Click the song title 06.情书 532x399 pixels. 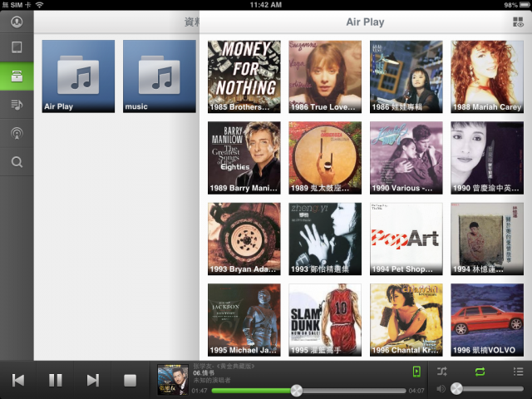pos(204,373)
